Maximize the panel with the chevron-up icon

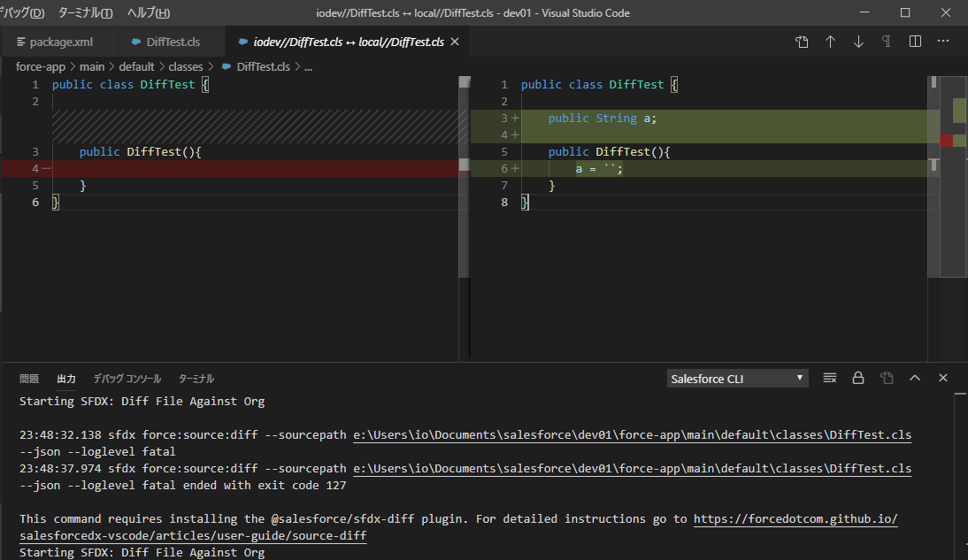[915, 378]
